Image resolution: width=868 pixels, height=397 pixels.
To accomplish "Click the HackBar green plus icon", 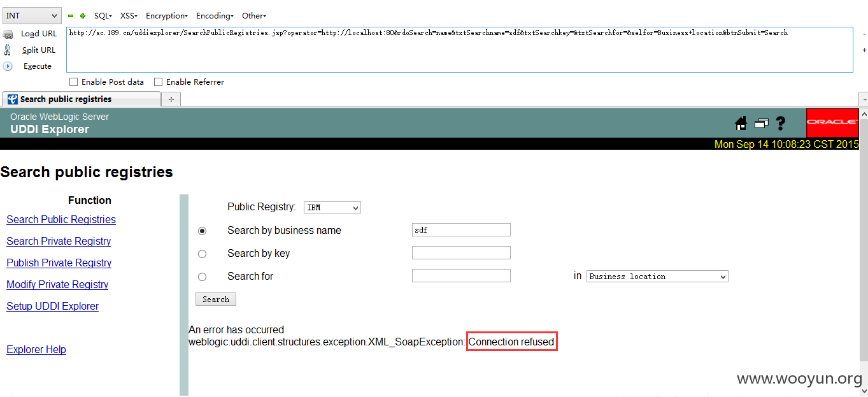I will tap(82, 16).
